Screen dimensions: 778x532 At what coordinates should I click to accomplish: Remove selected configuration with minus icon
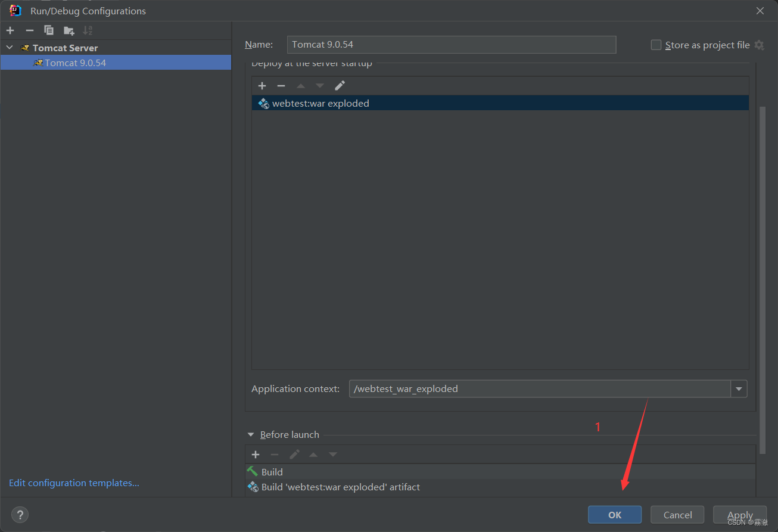coord(30,30)
